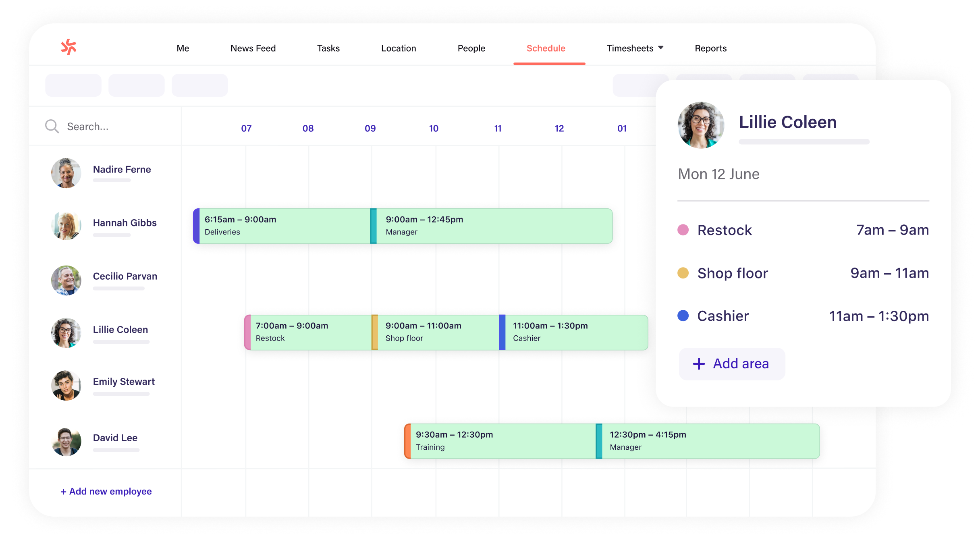Click the search magnifier icon

(52, 127)
